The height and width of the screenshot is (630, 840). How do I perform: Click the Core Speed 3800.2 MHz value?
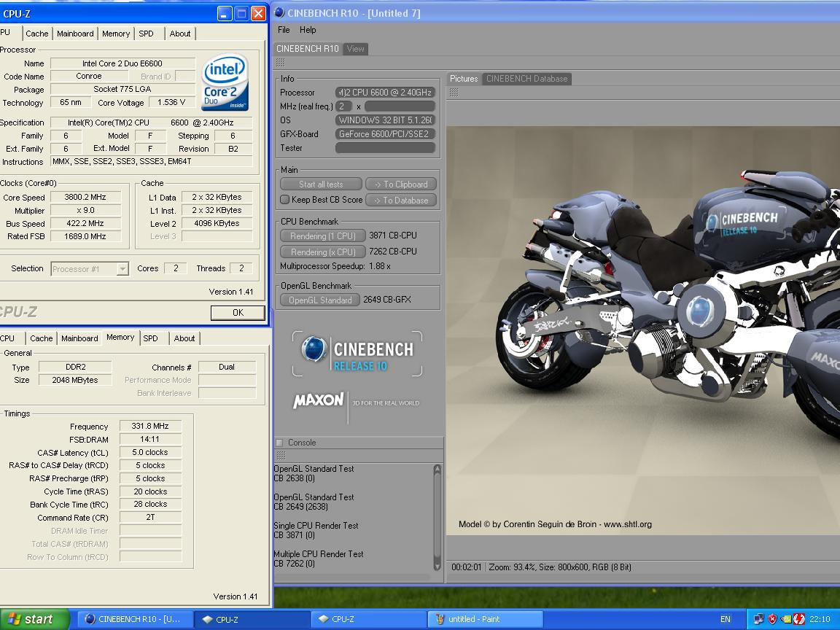click(x=85, y=197)
